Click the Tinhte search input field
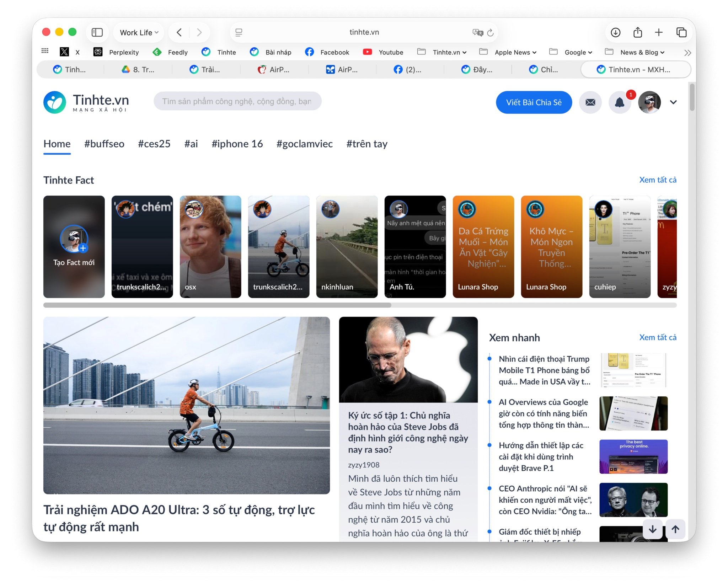Screen dimensions: 728x588 237,101
